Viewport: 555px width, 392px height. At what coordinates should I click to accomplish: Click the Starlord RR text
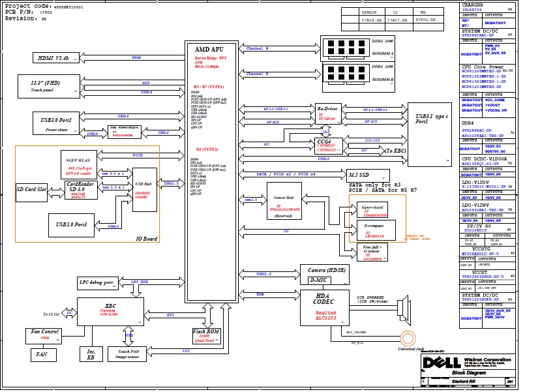(x=463, y=382)
